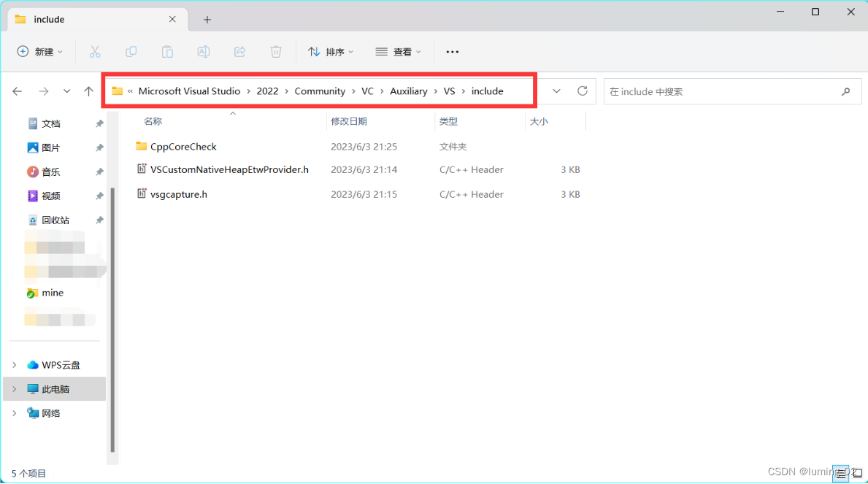Unpin 文档 using its pin icon
The width and height of the screenshot is (868, 484).
(x=99, y=123)
